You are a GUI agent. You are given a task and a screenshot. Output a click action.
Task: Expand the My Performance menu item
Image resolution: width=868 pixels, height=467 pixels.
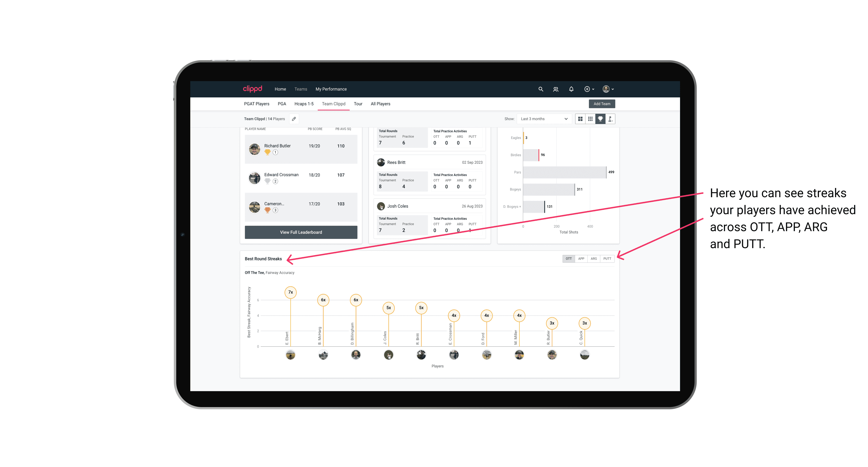pyautogui.click(x=332, y=89)
